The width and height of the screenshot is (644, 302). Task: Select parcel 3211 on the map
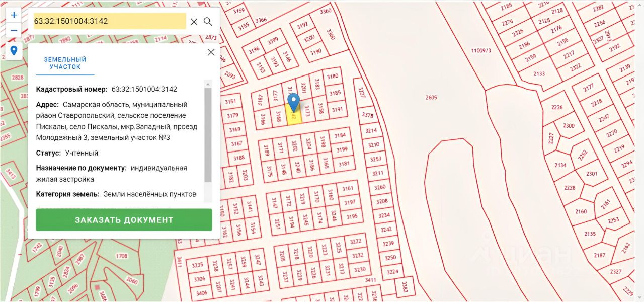[x=378, y=174]
